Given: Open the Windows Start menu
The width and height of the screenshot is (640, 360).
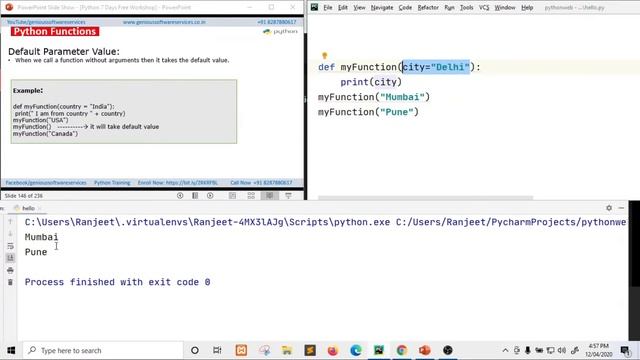Looking at the screenshot, I should coord(11,350).
